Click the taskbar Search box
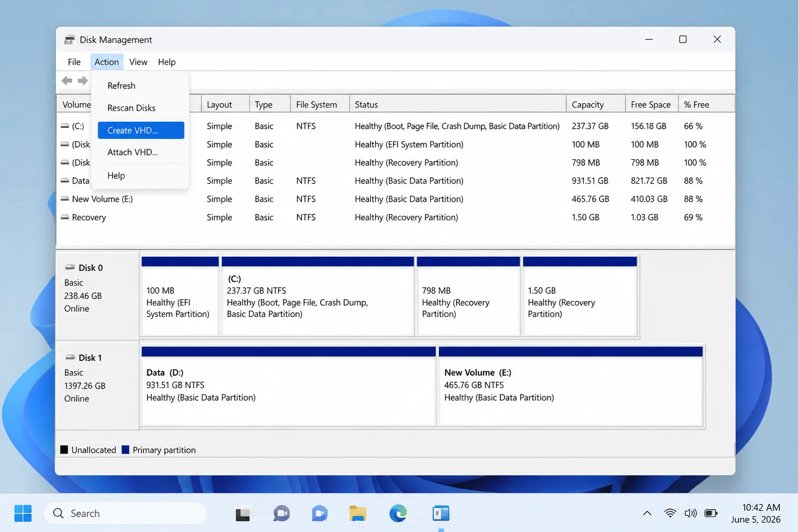Image resolution: width=798 pixels, height=532 pixels. (125, 513)
